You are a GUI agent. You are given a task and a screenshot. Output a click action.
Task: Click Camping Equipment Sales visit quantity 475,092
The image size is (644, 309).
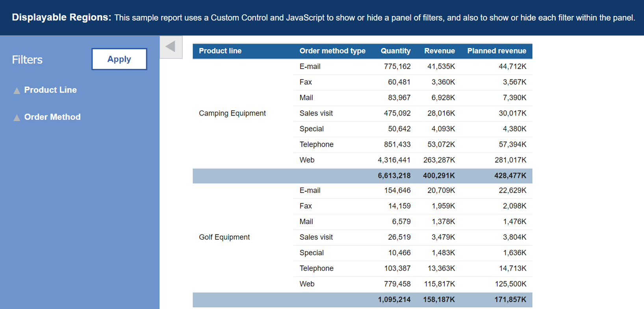point(397,113)
